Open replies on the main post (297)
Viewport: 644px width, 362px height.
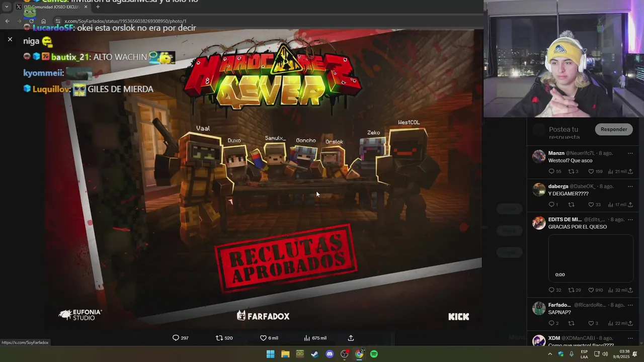pyautogui.click(x=180, y=338)
